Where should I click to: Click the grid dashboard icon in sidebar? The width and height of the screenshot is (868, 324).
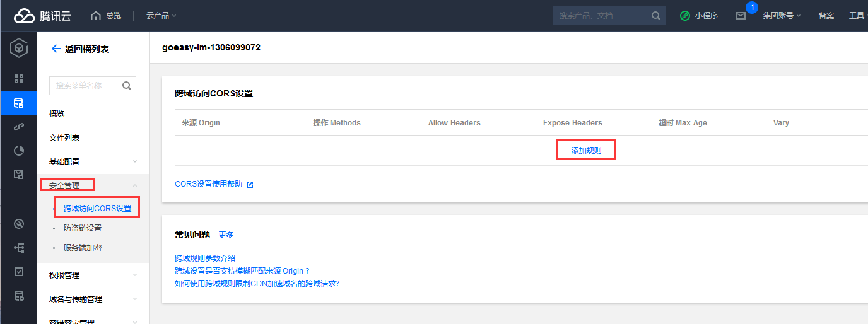18,79
